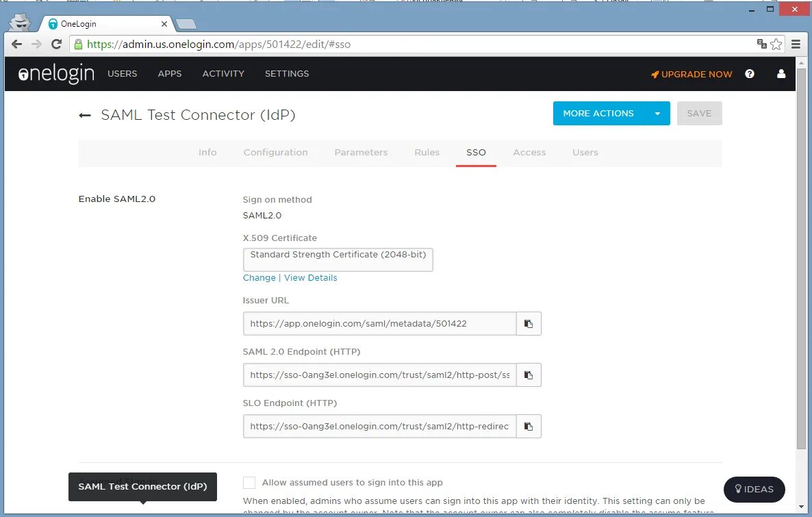Click the page vertical scrollbar
The width and height of the screenshot is (812, 517).
[x=801, y=259]
